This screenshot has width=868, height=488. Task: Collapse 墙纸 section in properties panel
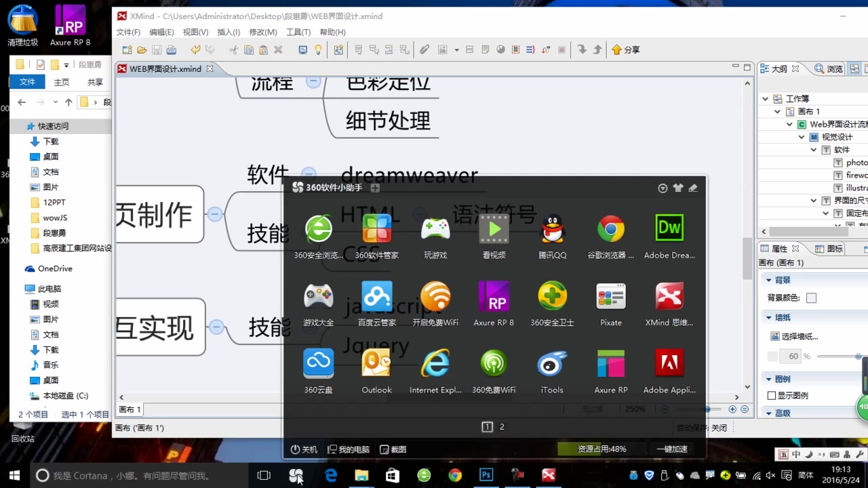768,317
